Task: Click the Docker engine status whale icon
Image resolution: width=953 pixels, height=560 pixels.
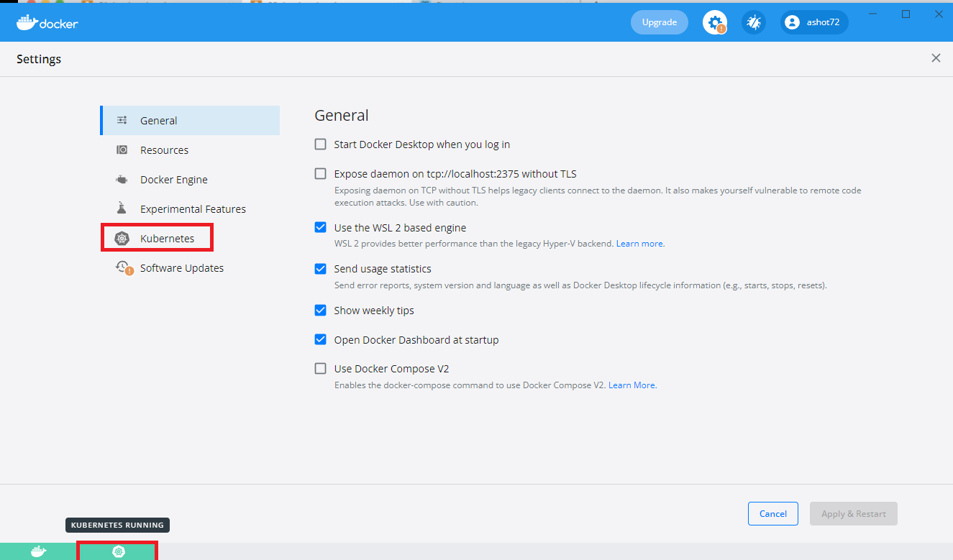Action: (38, 551)
